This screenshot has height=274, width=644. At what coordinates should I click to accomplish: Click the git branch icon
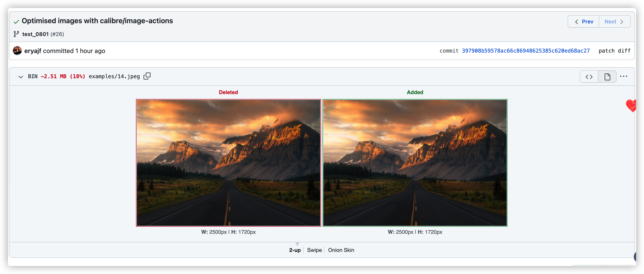tap(16, 34)
